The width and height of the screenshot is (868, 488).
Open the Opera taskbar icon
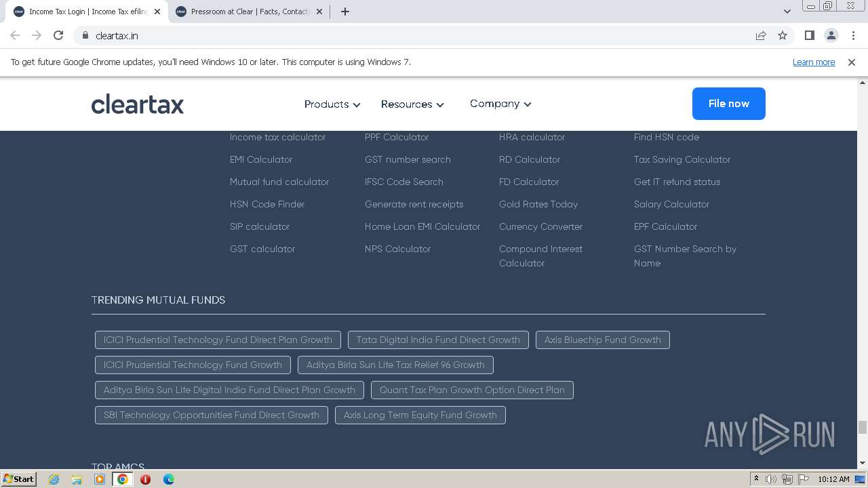146,479
